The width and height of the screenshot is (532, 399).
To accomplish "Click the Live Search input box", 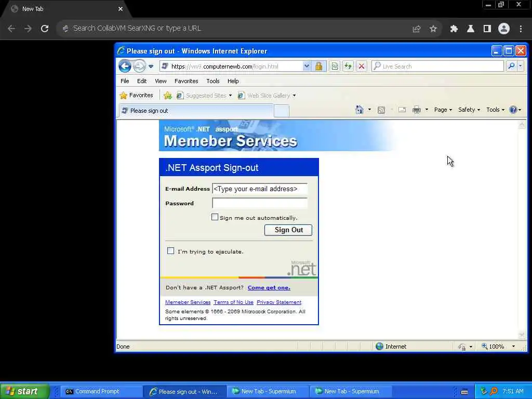I will [x=437, y=66].
